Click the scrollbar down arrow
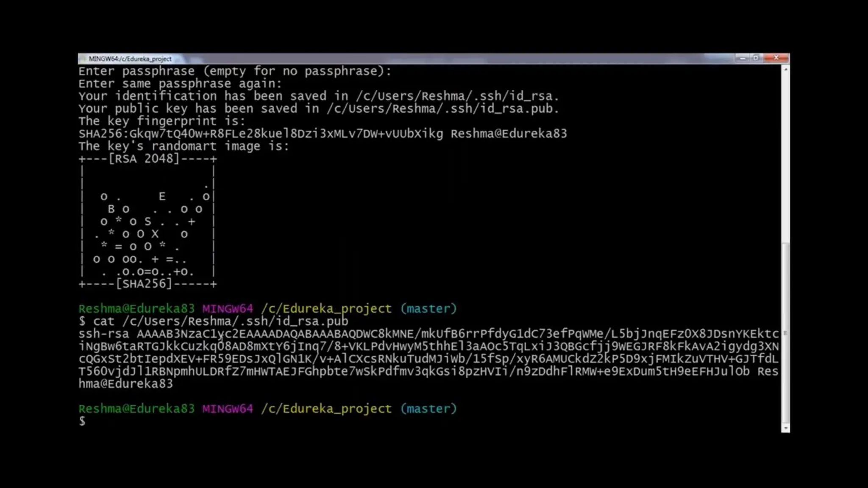868x488 pixels. (785, 428)
